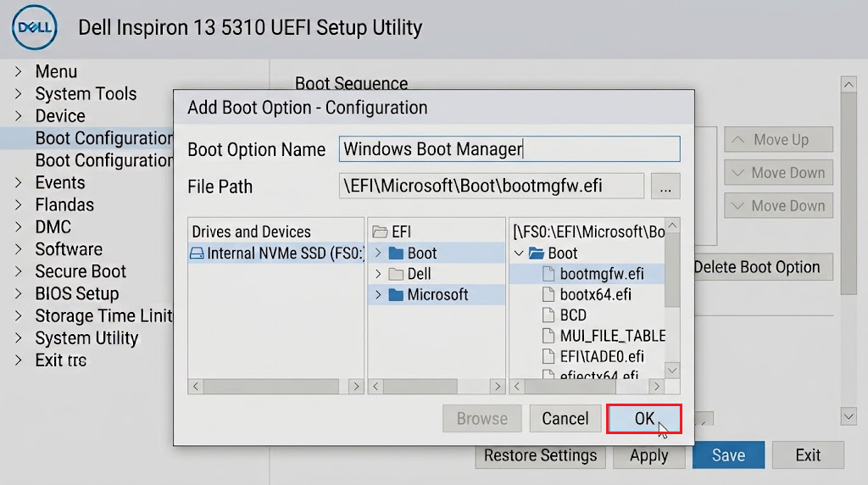Select the bootmgfw.efi file name
This screenshot has width=868, height=485.
(x=602, y=274)
